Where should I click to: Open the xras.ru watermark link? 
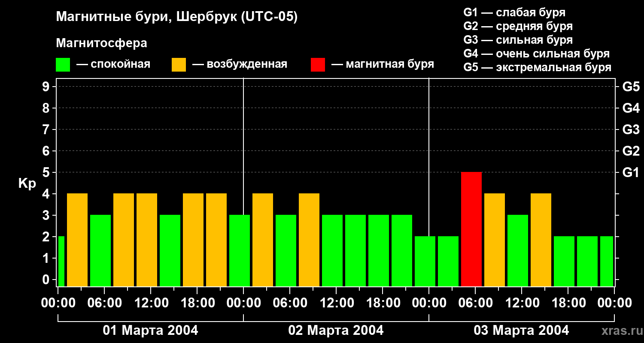point(620,331)
